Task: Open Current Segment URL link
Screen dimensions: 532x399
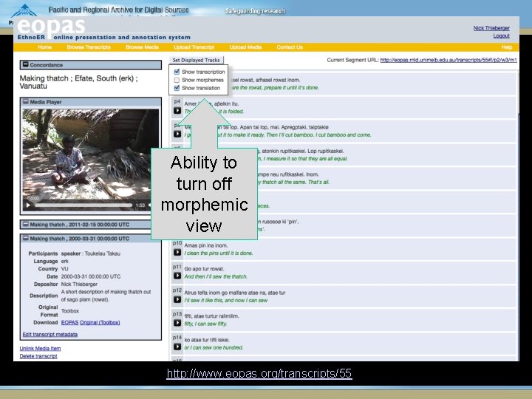Action: [449, 60]
